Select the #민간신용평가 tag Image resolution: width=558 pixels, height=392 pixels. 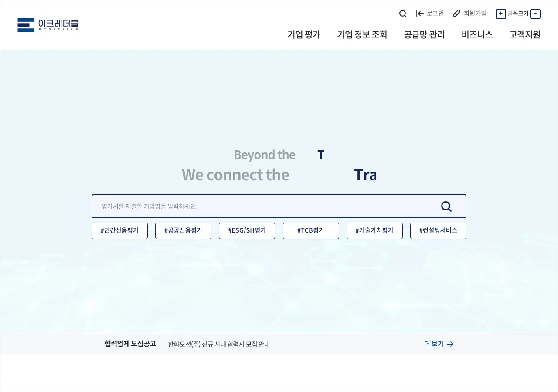(x=119, y=231)
